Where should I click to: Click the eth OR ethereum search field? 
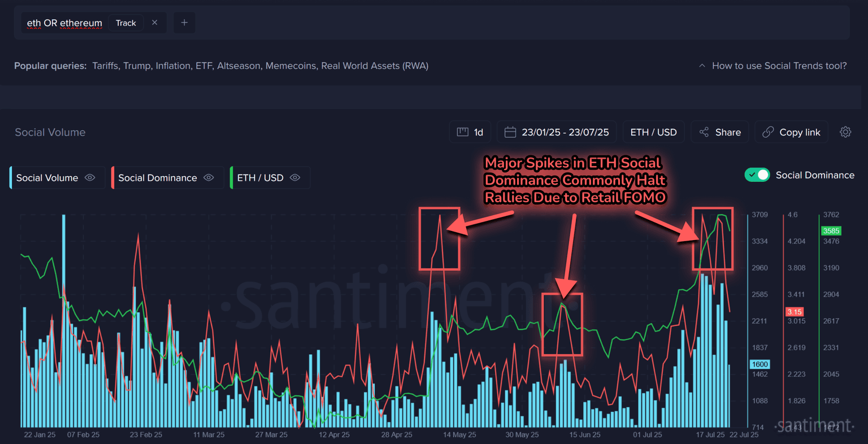pos(64,23)
